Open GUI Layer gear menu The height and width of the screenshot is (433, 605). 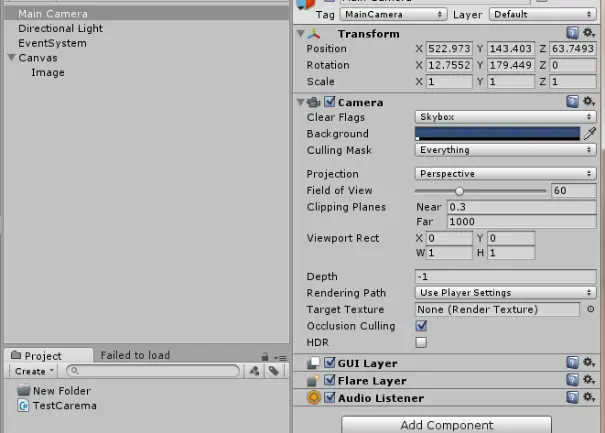[588, 362]
